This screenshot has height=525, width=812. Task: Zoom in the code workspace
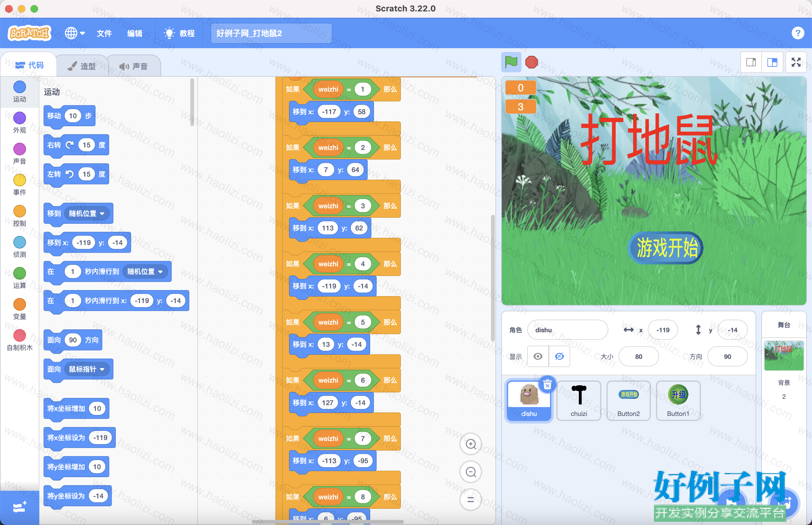click(x=471, y=444)
